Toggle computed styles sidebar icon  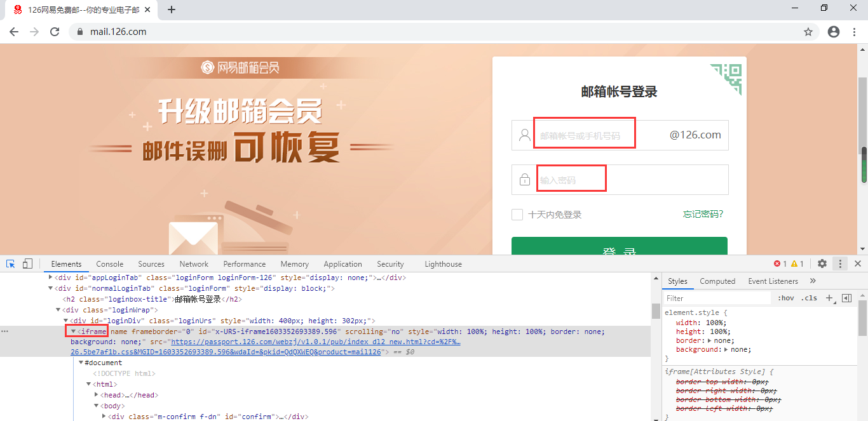click(x=846, y=298)
